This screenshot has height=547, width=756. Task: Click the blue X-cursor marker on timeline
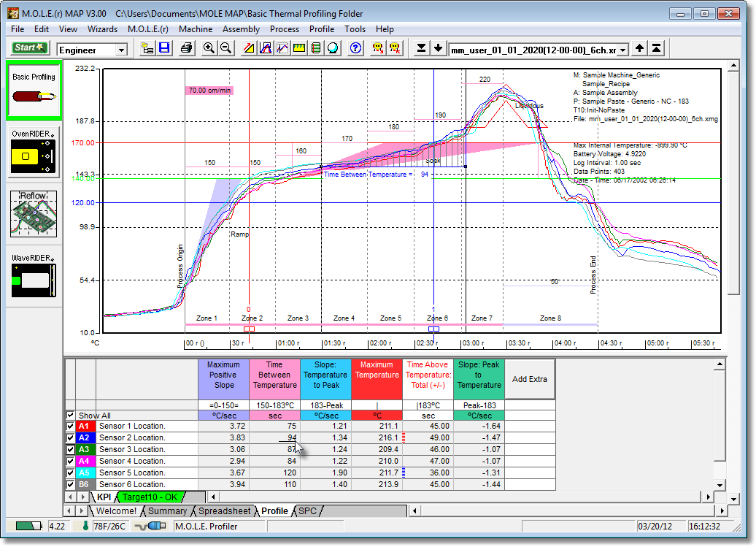pyautogui.click(x=434, y=329)
